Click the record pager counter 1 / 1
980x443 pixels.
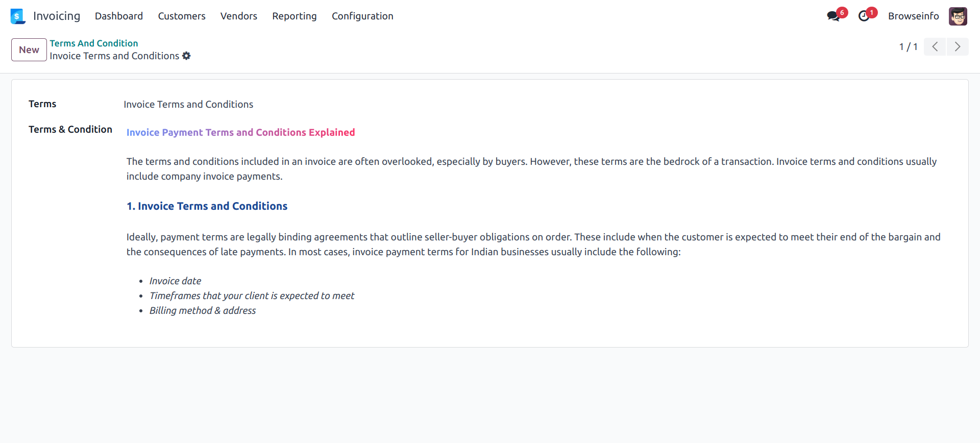[x=908, y=47]
